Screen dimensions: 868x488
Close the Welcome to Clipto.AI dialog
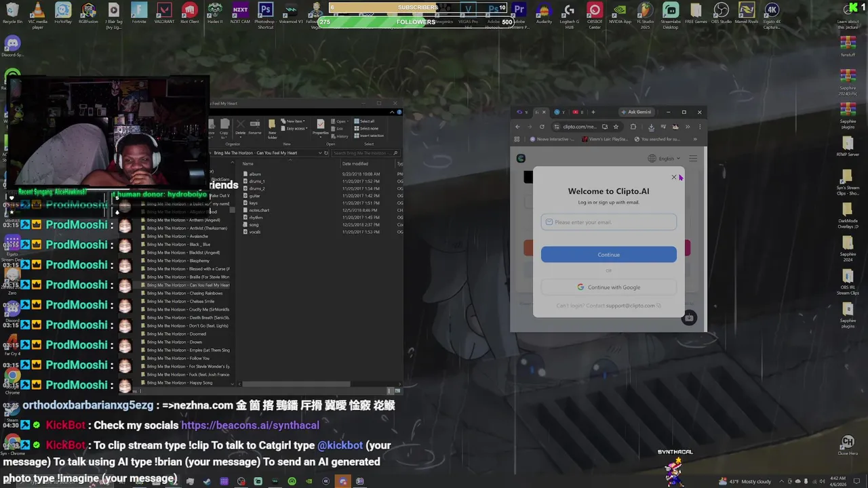pos(674,177)
